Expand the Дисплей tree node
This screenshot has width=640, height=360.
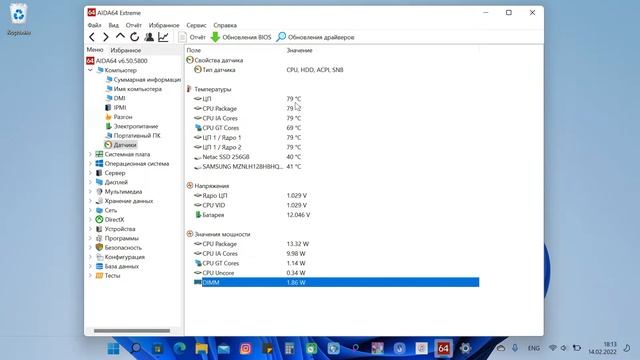click(x=90, y=182)
